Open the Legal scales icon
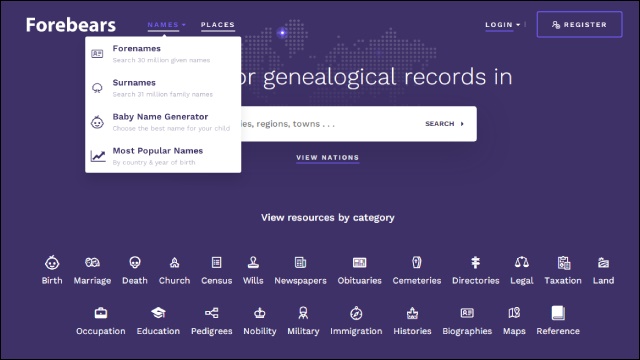Image resolution: width=640 pixels, height=360 pixels. [522, 262]
